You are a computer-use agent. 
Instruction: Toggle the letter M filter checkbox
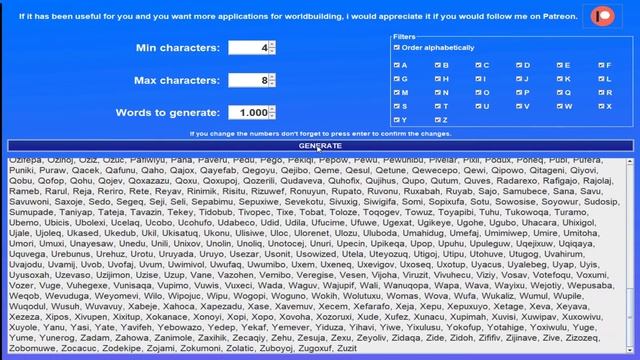[x=397, y=93]
